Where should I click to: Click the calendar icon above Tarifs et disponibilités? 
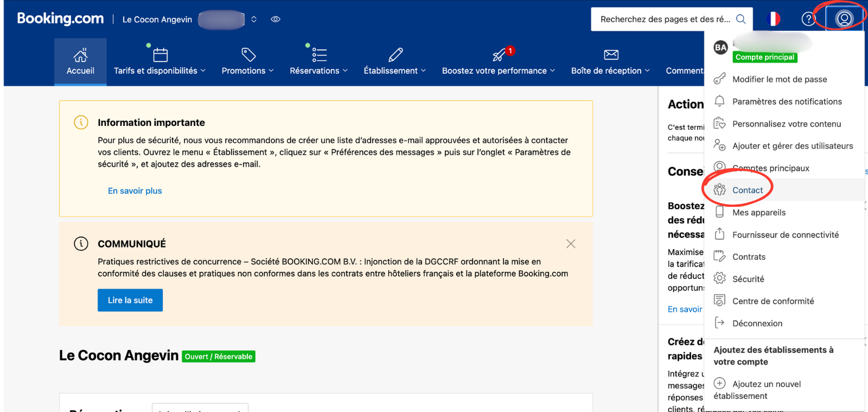coord(160,55)
